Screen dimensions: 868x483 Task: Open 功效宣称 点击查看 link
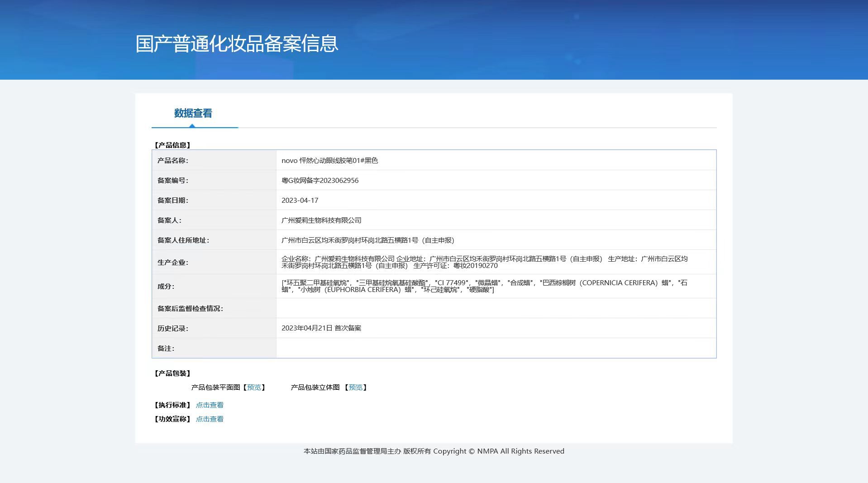pyautogui.click(x=210, y=419)
